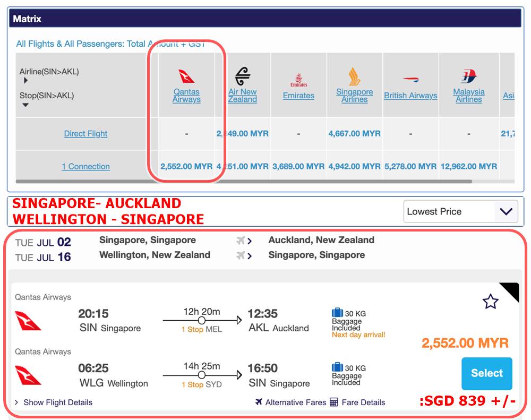Choose Singapore Airlines direct fare 4,667.00 MYR
This screenshot has width=531, height=420.
(x=354, y=134)
